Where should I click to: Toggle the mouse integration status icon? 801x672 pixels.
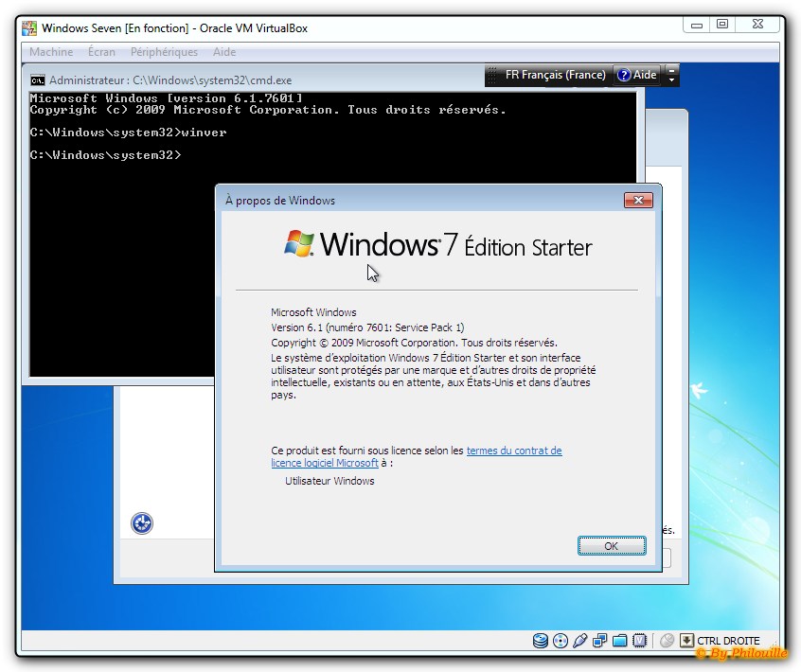[667, 641]
